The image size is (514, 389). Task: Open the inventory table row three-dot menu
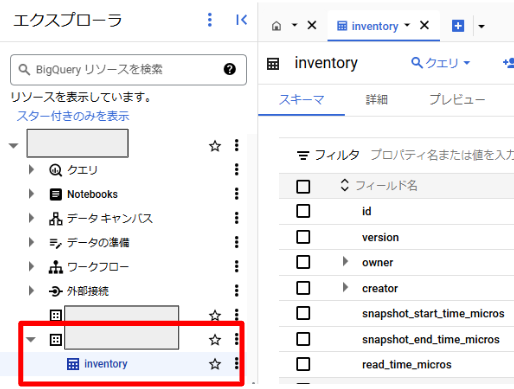pyautogui.click(x=237, y=364)
